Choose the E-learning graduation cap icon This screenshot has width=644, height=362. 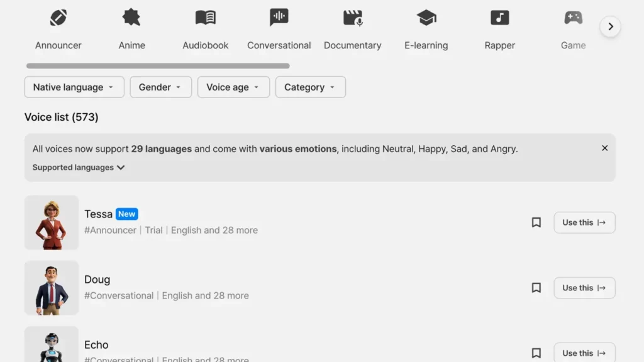click(x=426, y=18)
